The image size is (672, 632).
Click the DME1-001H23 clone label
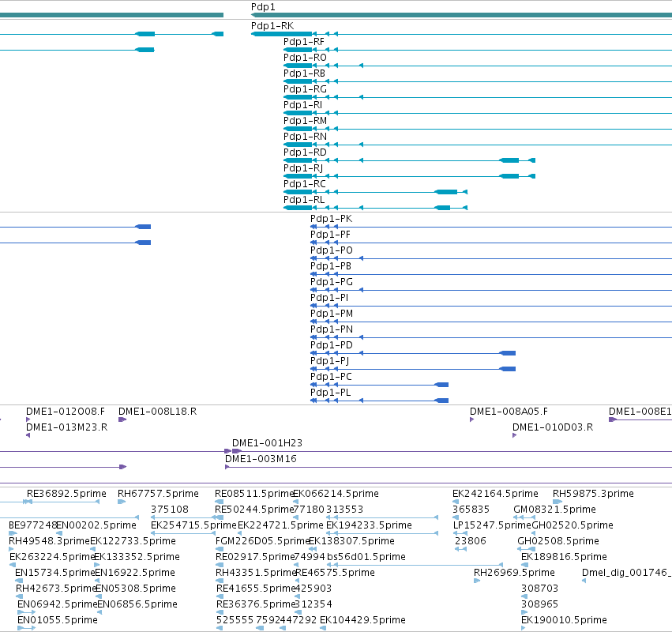pyautogui.click(x=267, y=443)
